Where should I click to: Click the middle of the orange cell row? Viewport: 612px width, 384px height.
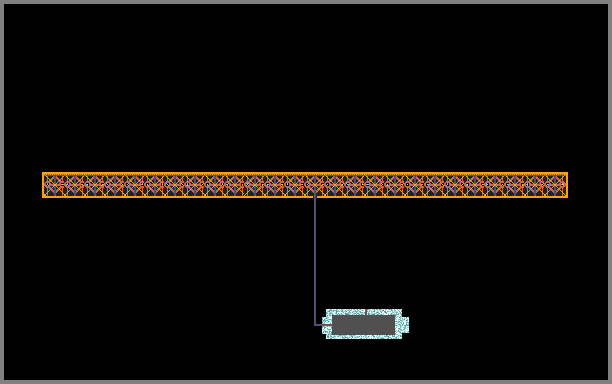[305, 185]
